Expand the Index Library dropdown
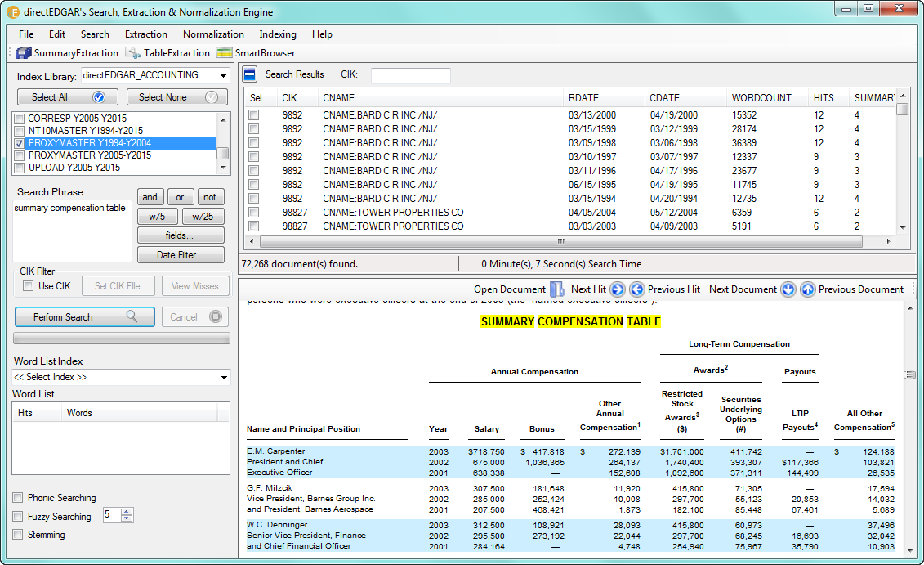The width and height of the screenshot is (924, 565). point(223,76)
